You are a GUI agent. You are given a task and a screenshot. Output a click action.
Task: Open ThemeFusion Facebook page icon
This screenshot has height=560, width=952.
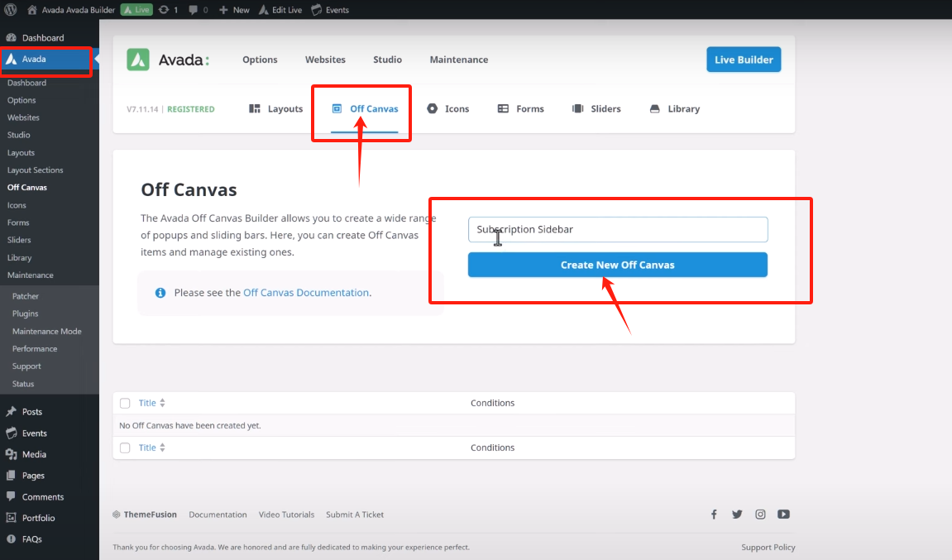tap(714, 515)
